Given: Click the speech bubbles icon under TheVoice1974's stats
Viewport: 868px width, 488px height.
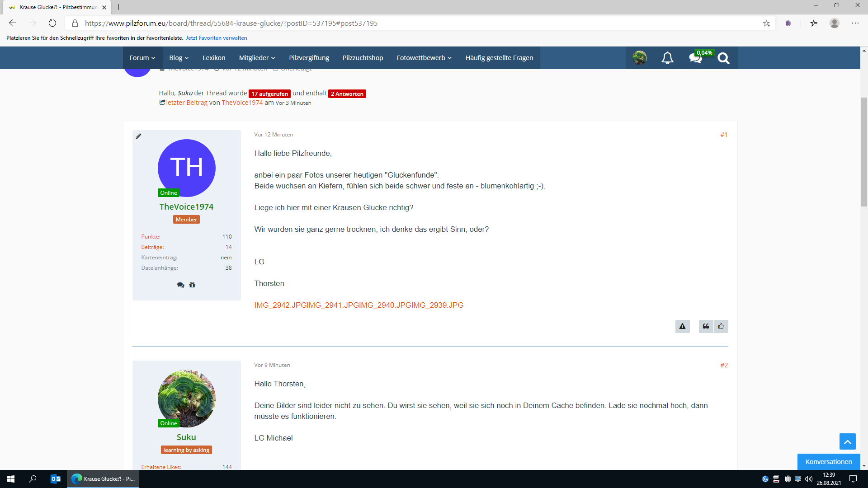Looking at the screenshot, I should 180,285.
